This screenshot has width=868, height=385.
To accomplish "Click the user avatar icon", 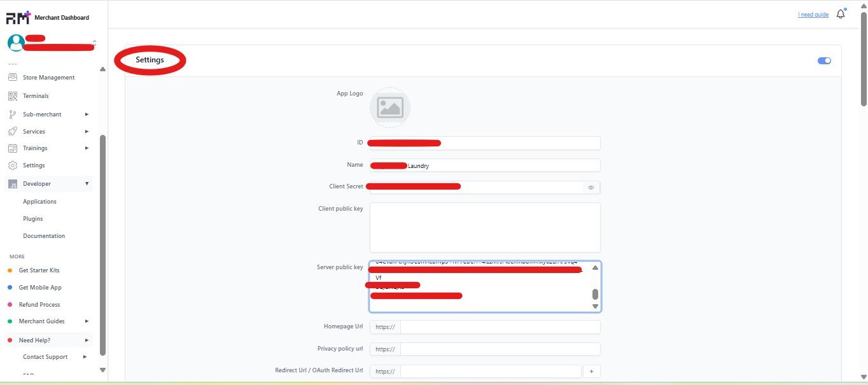I will (16, 43).
